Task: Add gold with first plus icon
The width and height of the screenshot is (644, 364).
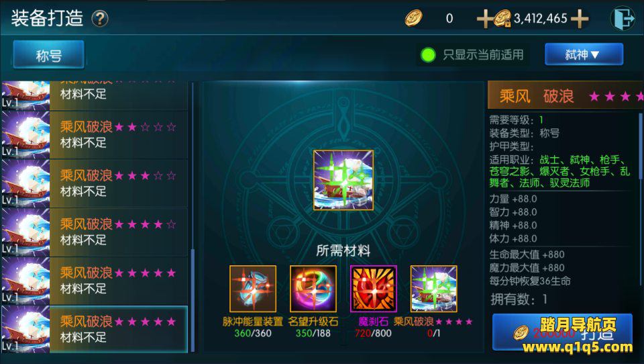Action: tap(484, 19)
